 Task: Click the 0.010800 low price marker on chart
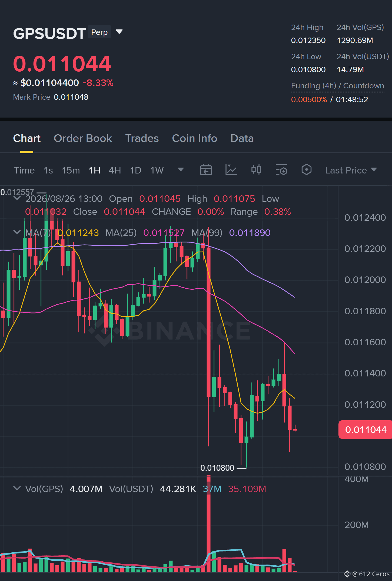pos(217,468)
